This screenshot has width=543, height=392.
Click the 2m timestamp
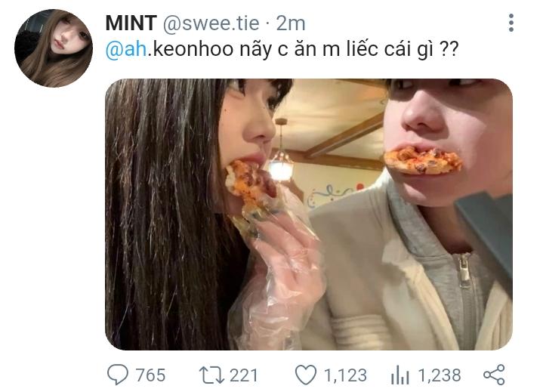point(291,23)
